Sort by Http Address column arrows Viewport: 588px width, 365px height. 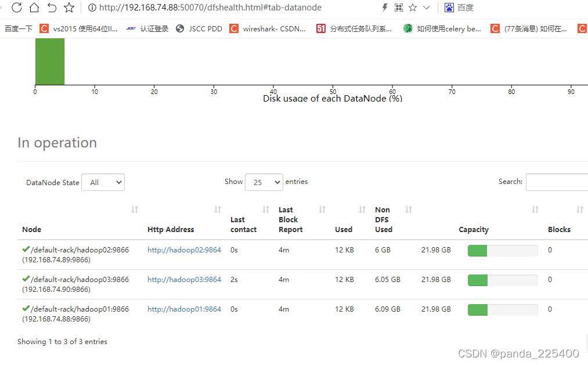point(218,209)
